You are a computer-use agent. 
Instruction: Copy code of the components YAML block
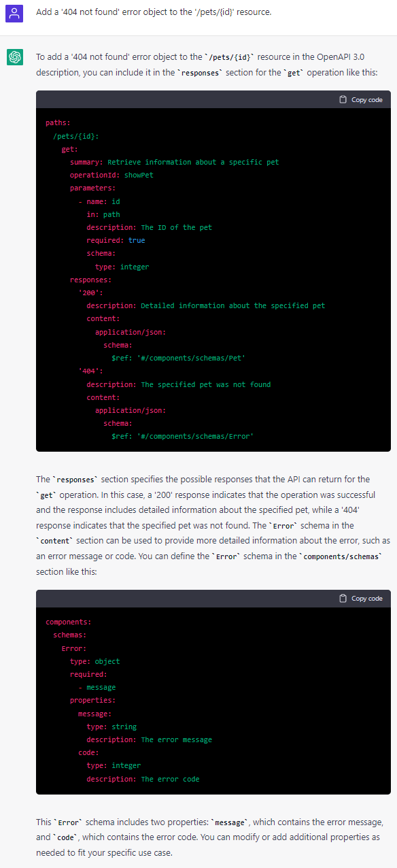point(361,599)
